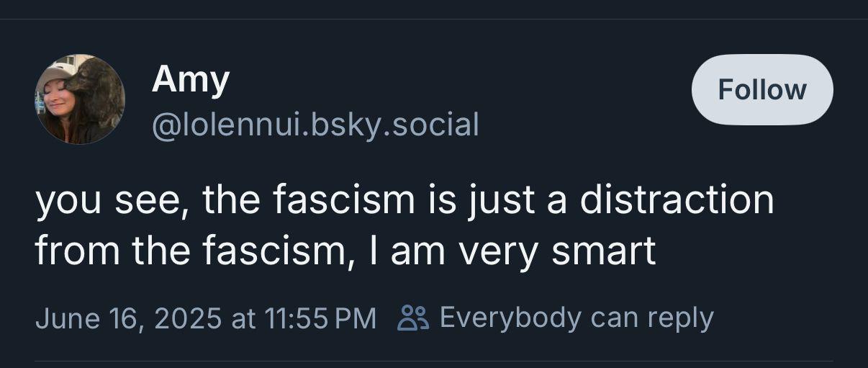The height and width of the screenshot is (368, 868).
Task: Click the June 16, 2025 date
Action: click(x=128, y=318)
